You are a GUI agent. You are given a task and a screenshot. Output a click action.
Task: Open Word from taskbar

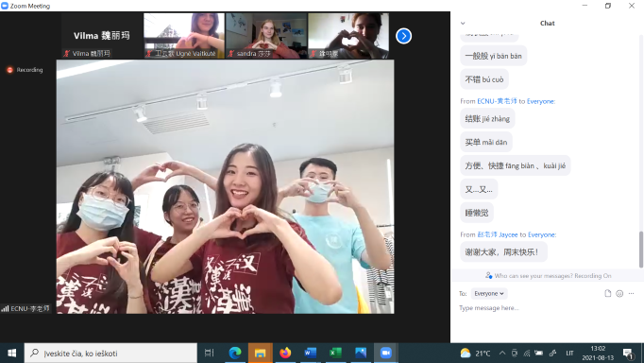(310, 354)
